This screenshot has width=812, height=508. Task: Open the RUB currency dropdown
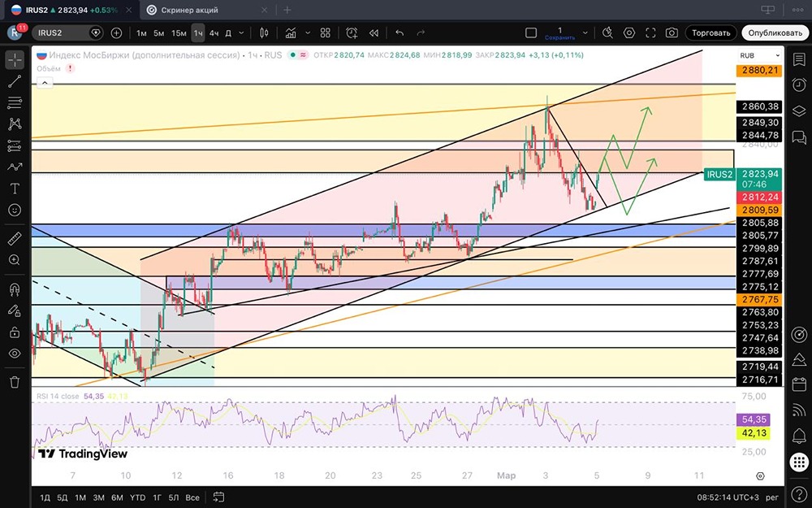click(x=746, y=54)
